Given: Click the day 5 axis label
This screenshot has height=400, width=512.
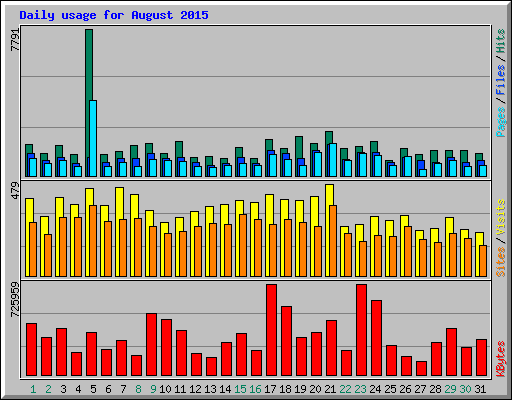Looking at the screenshot, I should (93, 389).
